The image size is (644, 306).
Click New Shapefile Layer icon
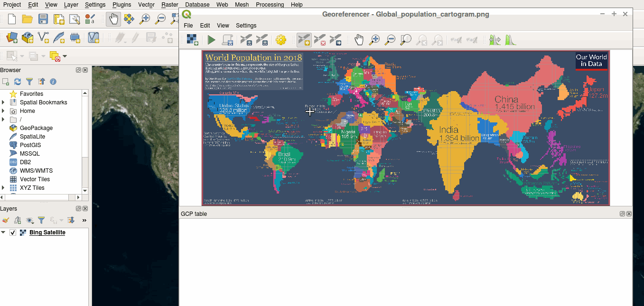point(44,37)
